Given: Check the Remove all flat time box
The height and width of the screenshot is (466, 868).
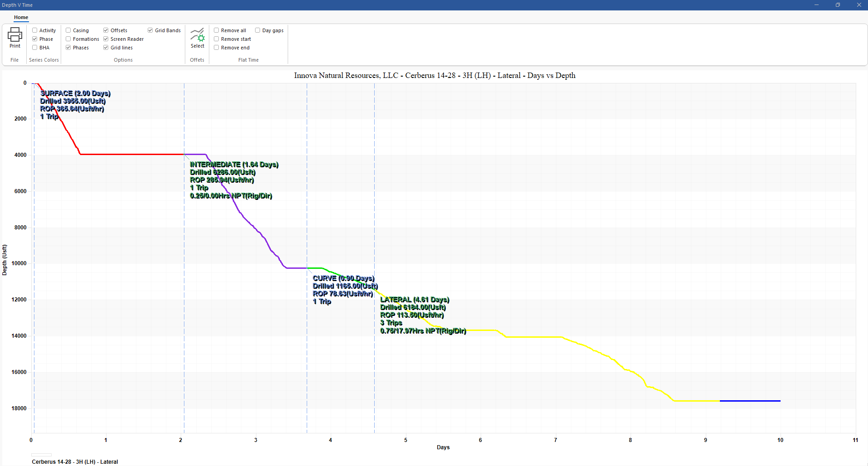Looking at the screenshot, I should [x=216, y=30].
